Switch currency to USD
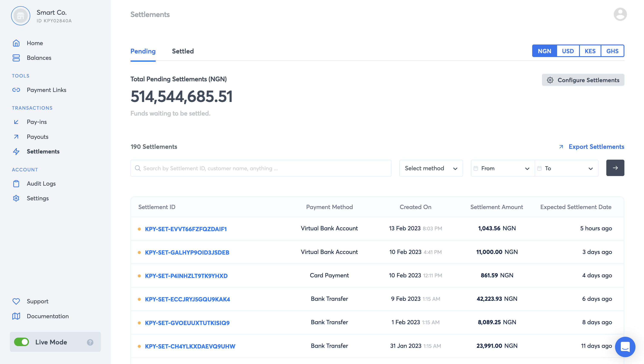 [568, 51]
